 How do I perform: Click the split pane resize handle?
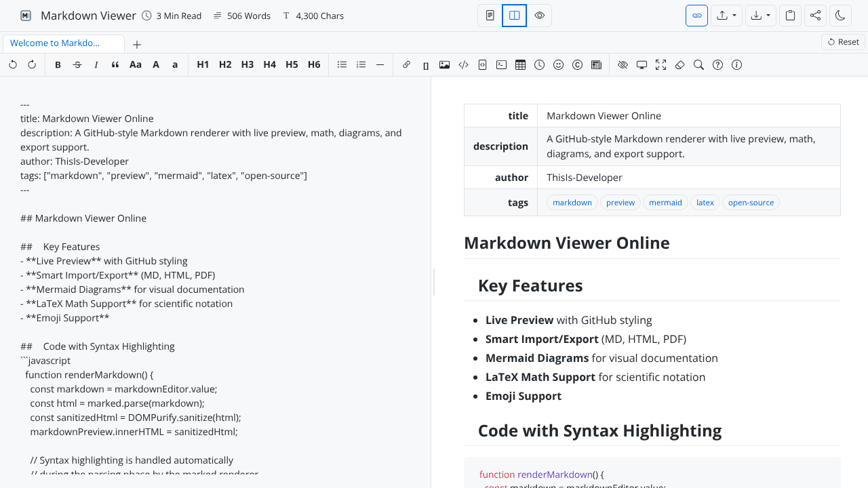(433, 282)
